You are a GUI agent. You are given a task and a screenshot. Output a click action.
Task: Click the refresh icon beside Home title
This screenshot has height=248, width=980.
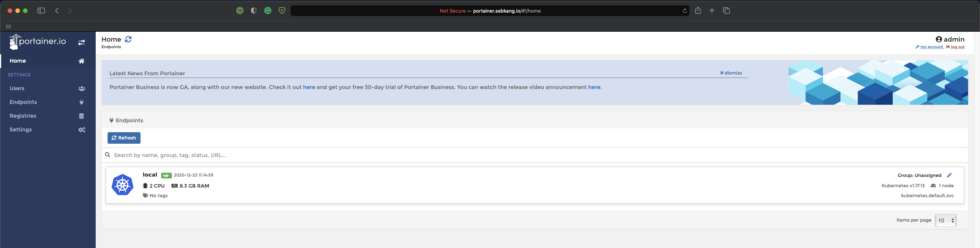point(128,39)
